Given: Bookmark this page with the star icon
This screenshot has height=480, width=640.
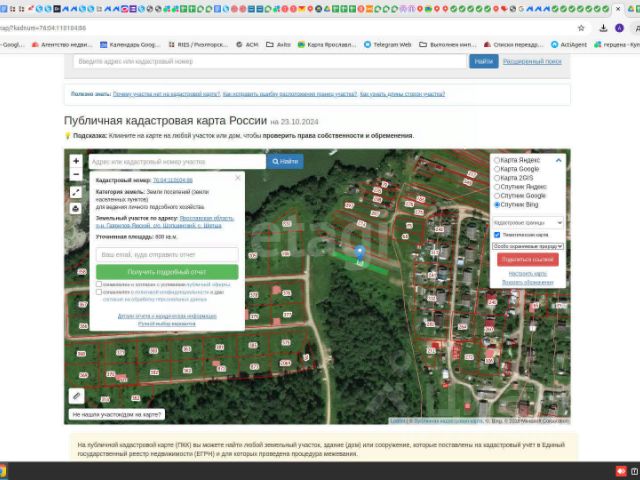Looking at the screenshot, I should (x=581, y=28).
